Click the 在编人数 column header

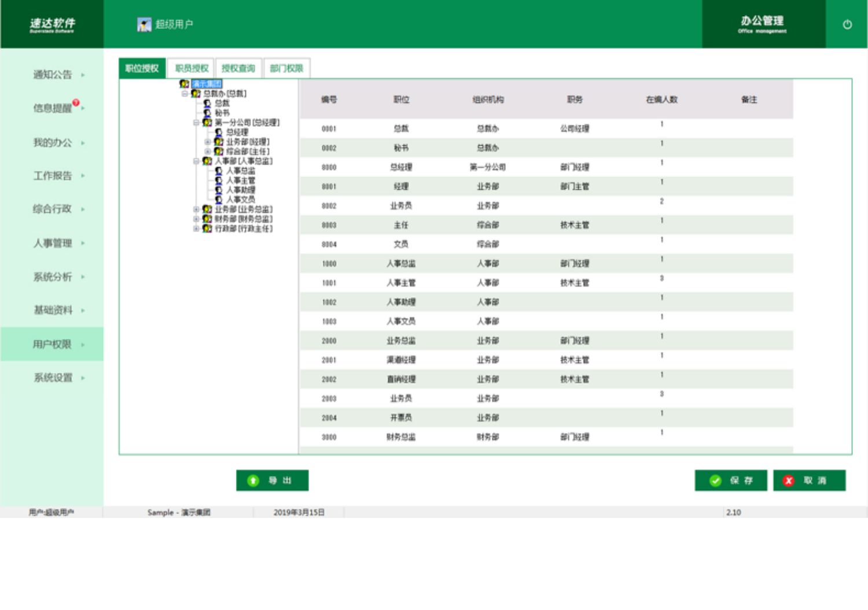coord(661,100)
